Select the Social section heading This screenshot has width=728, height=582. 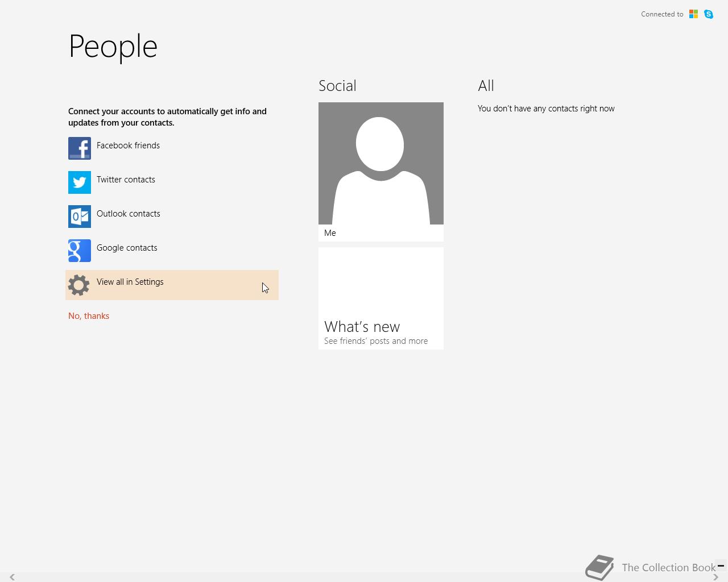point(337,86)
